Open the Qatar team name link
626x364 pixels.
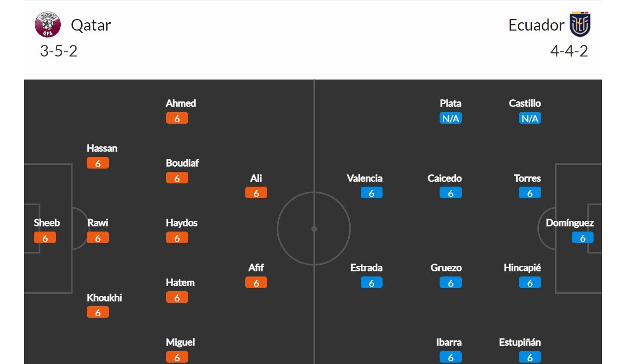tap(91, 25)
